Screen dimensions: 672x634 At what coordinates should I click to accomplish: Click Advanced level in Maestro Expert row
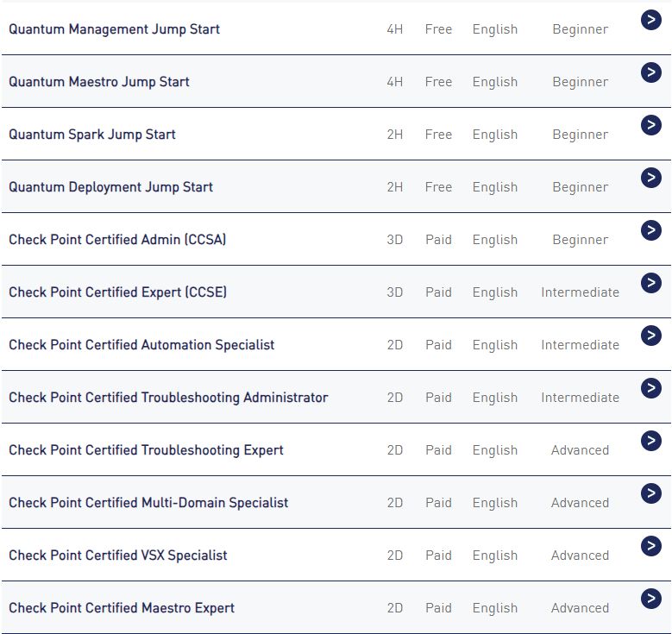coord(580,608)
